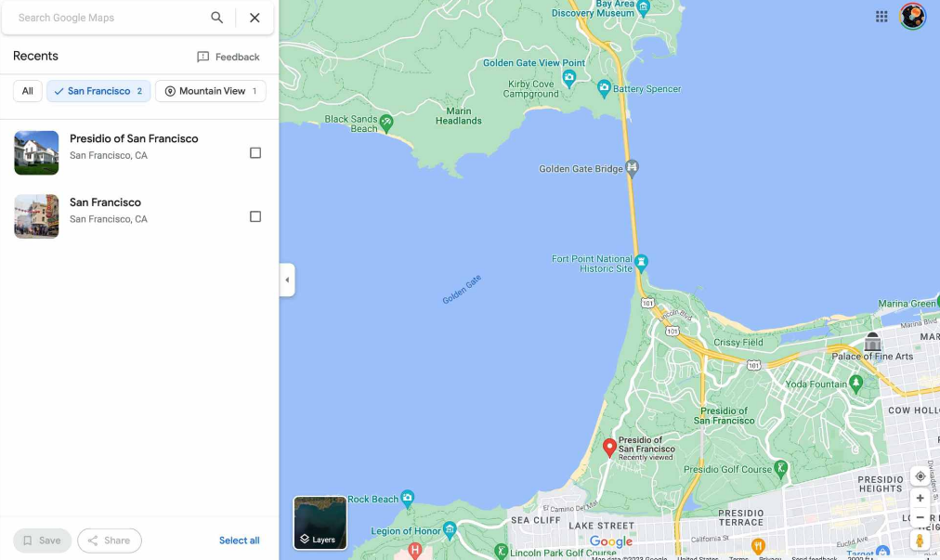Screen dimensions: 940x560
Task: Clear search with the X icon
Action: tap(255, 18)
